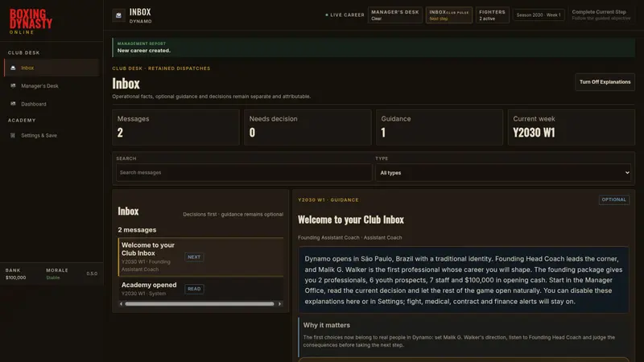Click the Inbox icon in sidebar
The height and width of the screenshot is (362, 644).
click(x=13, y=68)
